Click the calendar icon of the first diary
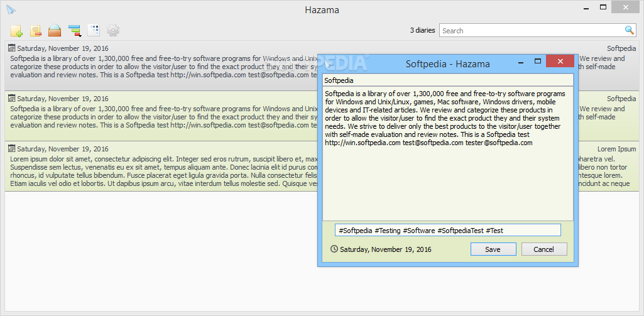This screenshot has width=644, height=316. [11, 48]
